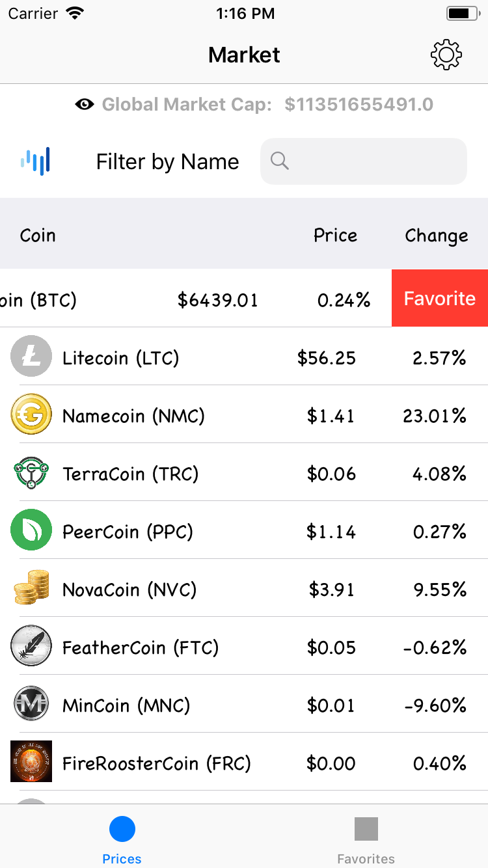This screenshot has width=488, height=868.
Task: Tap the Namecoin gold logo icon
Action: pyautogui.click(x=31, y=414)
